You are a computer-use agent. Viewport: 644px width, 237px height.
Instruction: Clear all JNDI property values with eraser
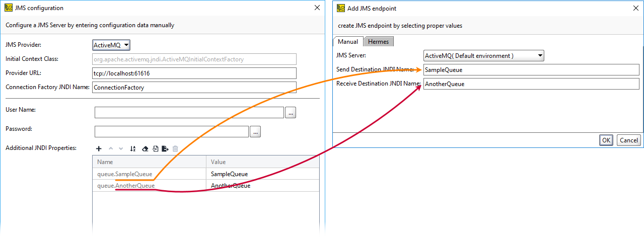[145, 148]
